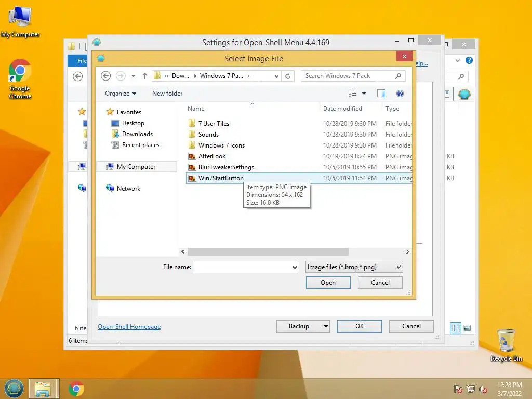Create a New folder

click(167, 94)
